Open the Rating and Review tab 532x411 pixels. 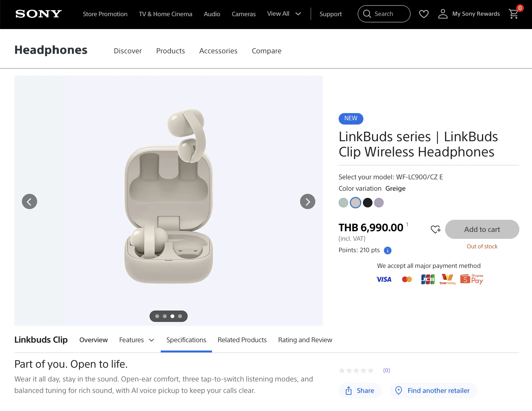point(305,340)
